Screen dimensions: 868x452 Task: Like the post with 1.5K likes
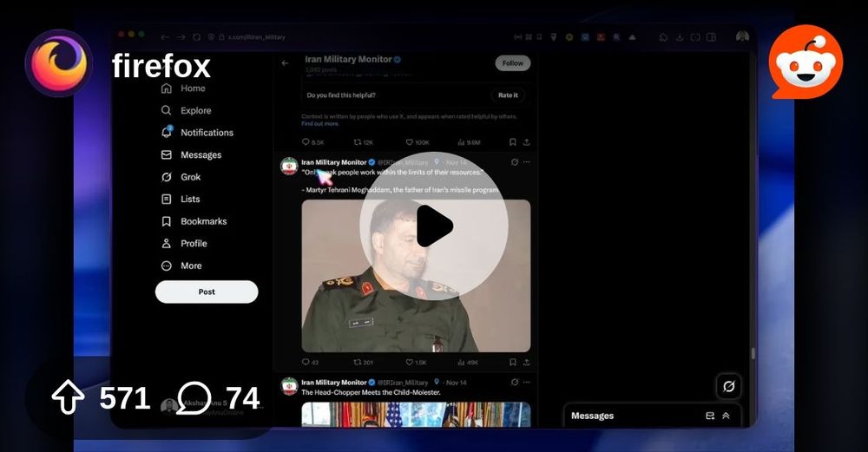(417, 363)
